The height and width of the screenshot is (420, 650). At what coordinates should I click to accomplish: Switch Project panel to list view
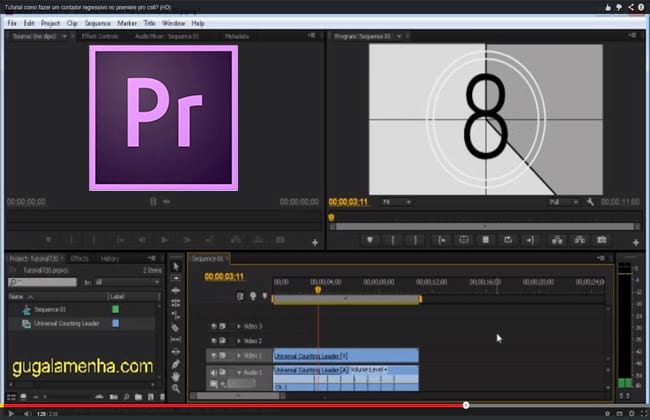pyautogui.click(x=12, y=397)
